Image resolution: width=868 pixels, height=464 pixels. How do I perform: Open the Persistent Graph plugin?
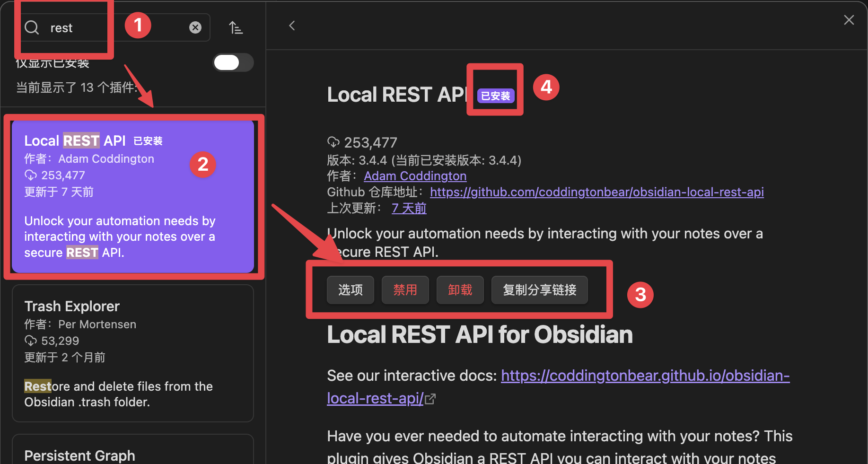point(133,449)
